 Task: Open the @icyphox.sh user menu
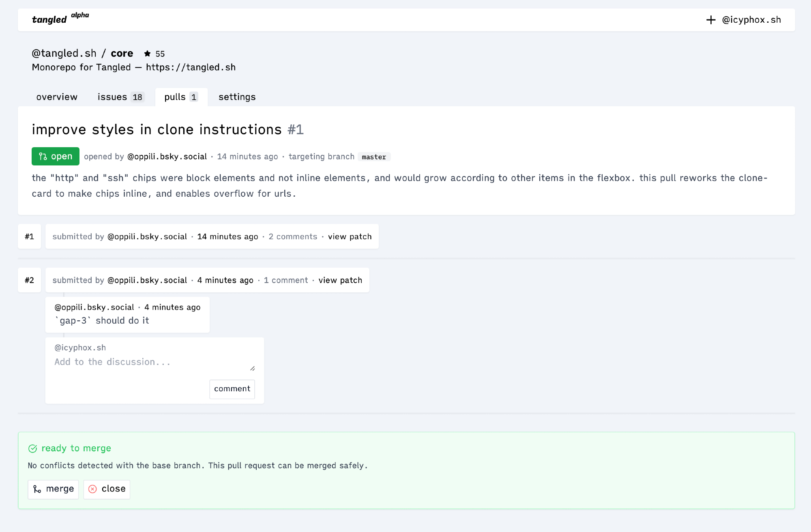(751, 20)
